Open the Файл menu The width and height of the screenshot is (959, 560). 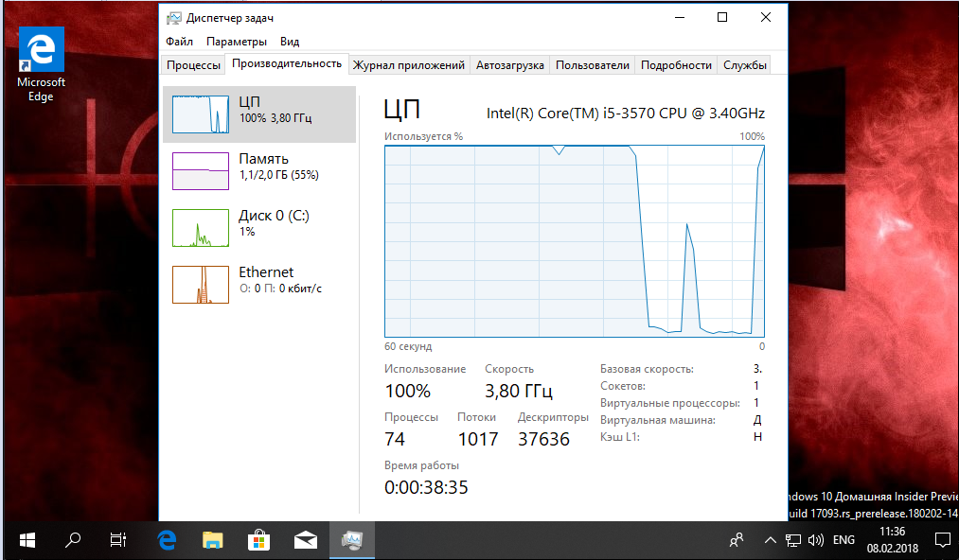(179, 42)
